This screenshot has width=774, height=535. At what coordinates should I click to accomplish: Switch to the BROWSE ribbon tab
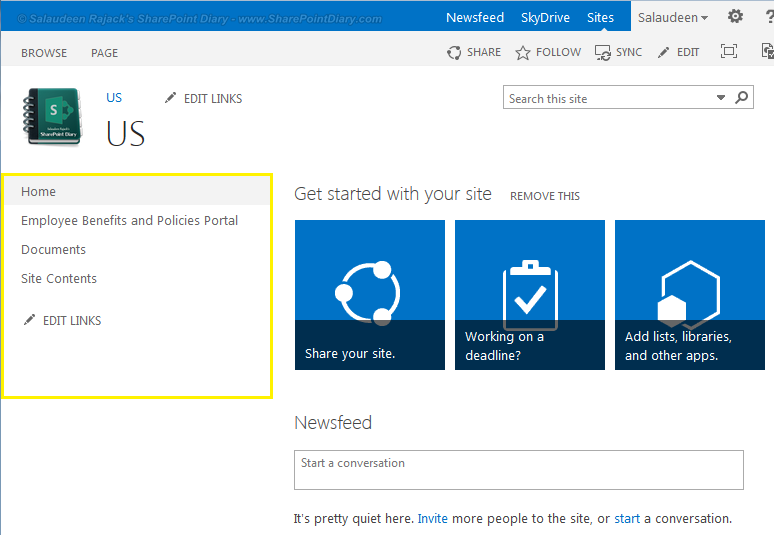[x=44, y=53]
